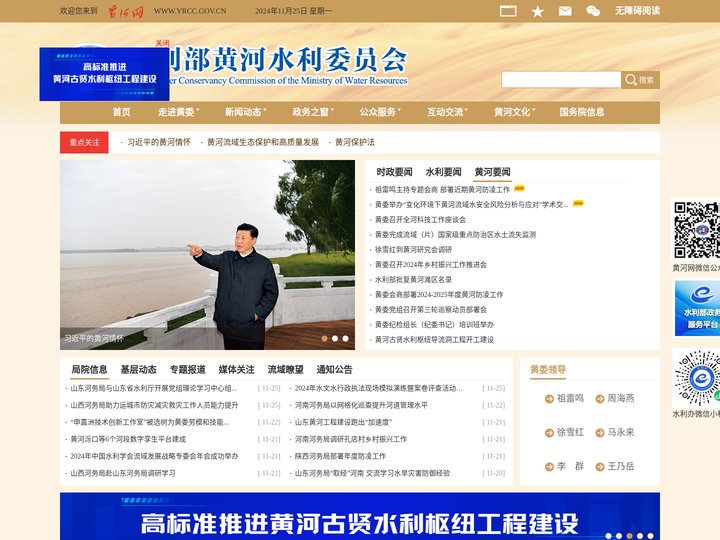The height and width of the screenshot is (540, 720).
Task: Switch to the 媒体关注 tab
Action: tap(236, 370)
